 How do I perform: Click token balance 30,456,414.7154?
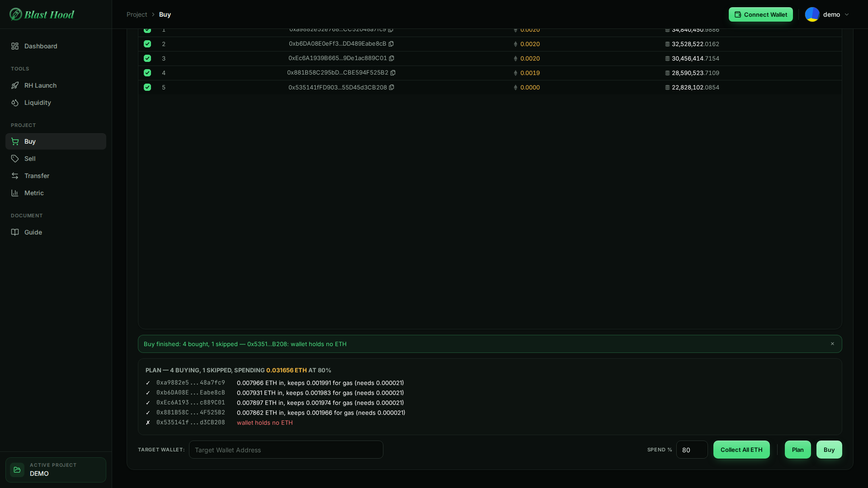point(695,58)
